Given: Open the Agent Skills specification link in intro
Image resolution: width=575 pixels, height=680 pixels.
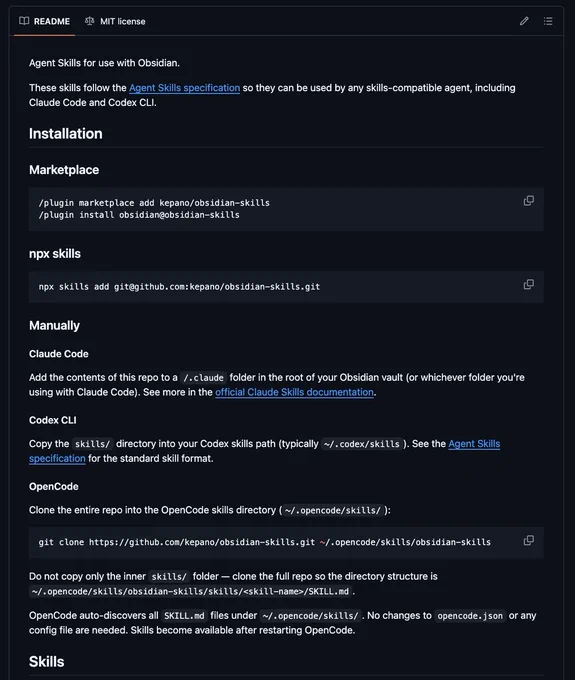Looking at the screenshot, I should coord(184,88).
